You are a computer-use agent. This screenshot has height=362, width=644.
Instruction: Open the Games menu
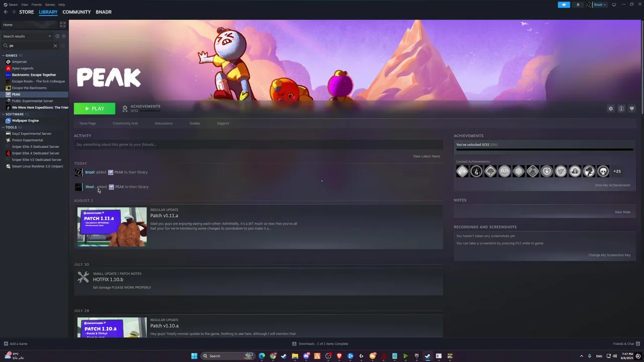point(50,5)
